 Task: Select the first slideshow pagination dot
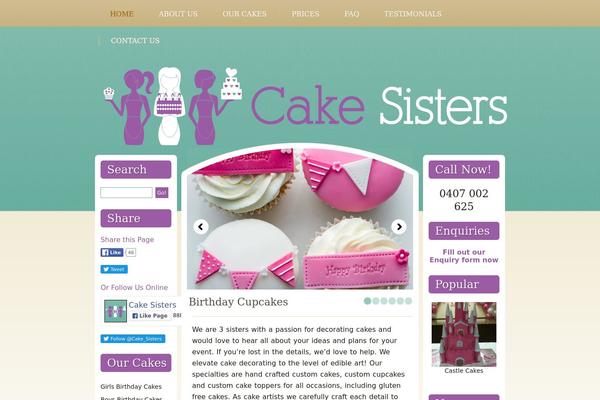[367, 301]
